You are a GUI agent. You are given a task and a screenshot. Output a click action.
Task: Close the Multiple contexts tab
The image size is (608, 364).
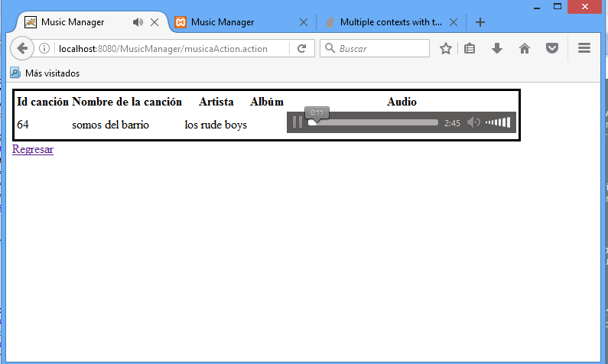point(454,22)
